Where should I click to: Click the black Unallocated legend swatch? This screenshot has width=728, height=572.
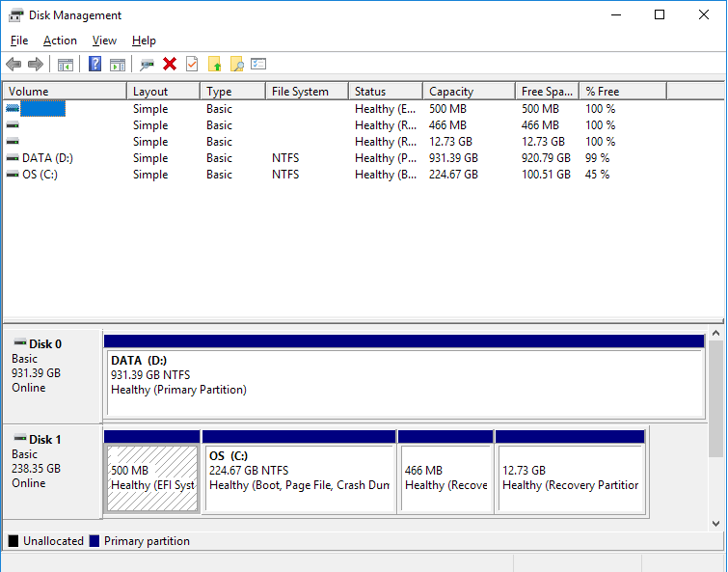tap(13, 541)
